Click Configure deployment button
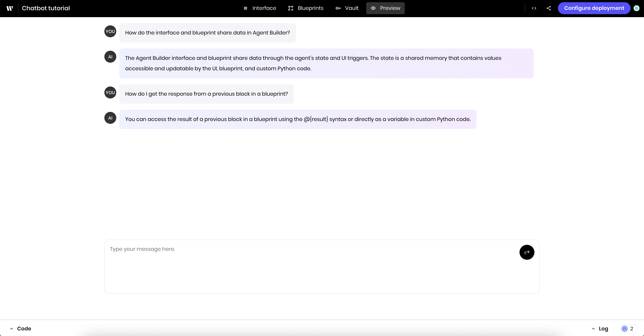644x336 pixels. (x=594, y=8)
